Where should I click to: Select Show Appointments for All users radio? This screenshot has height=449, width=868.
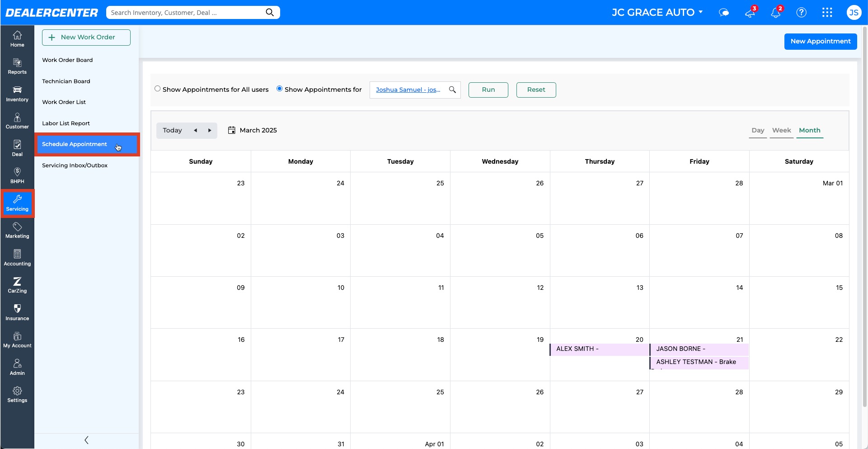(157, 89)
